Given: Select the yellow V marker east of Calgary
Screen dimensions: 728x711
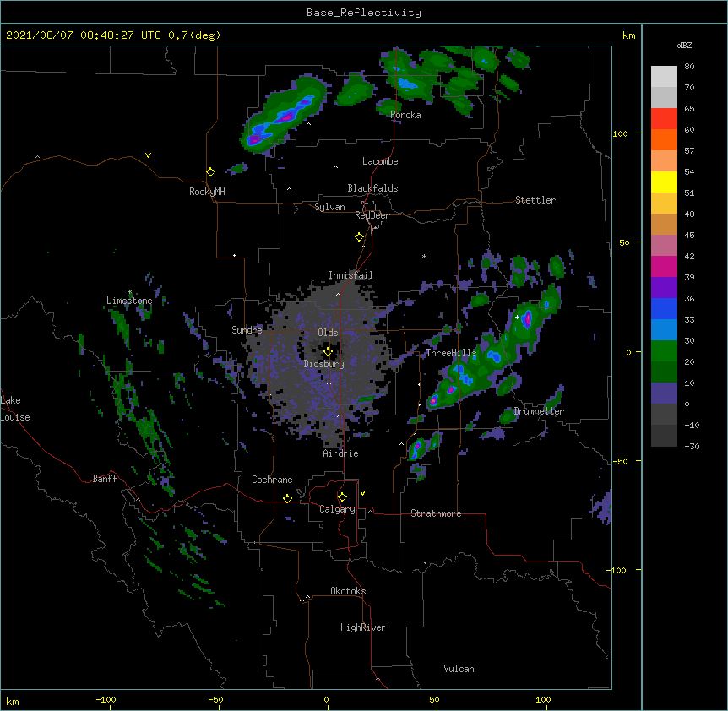Looking at the screenshot, I should click(362, 493).
